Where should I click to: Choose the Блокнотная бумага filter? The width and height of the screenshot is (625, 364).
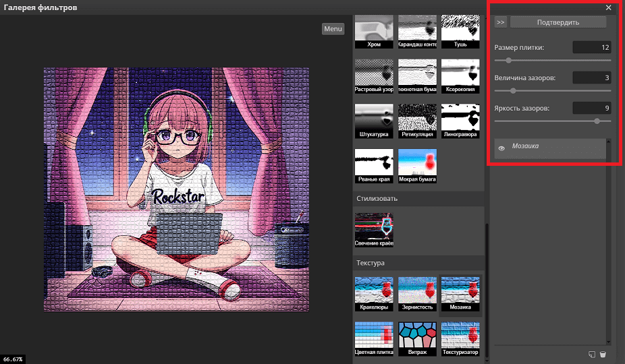[x=417, y=76]
